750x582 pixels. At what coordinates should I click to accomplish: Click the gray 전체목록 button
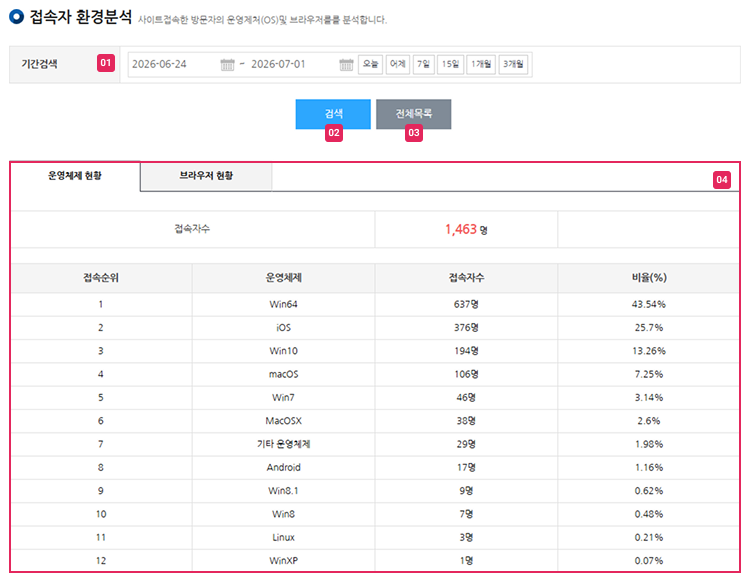click(x=413, y=114)
